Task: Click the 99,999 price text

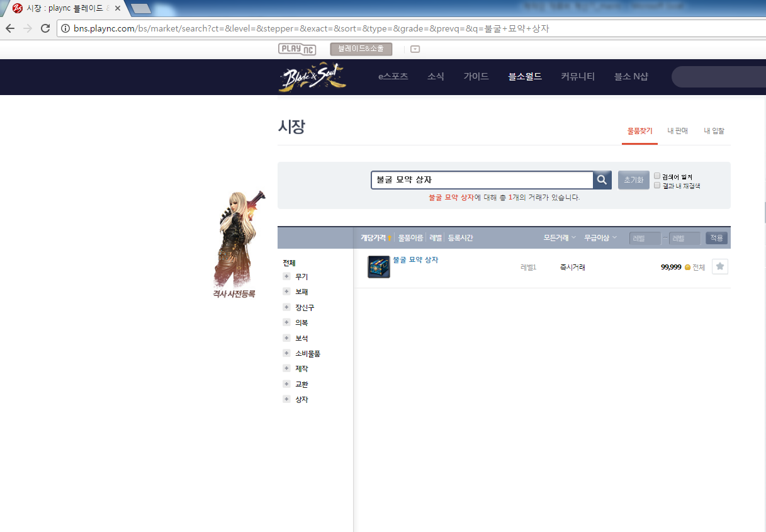Action: tap(671, 268)
